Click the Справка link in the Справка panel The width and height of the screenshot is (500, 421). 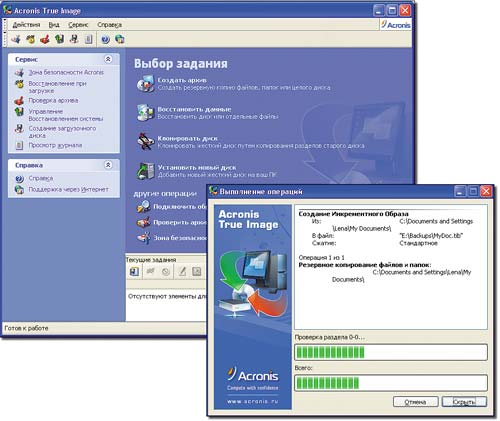[41, 178]
